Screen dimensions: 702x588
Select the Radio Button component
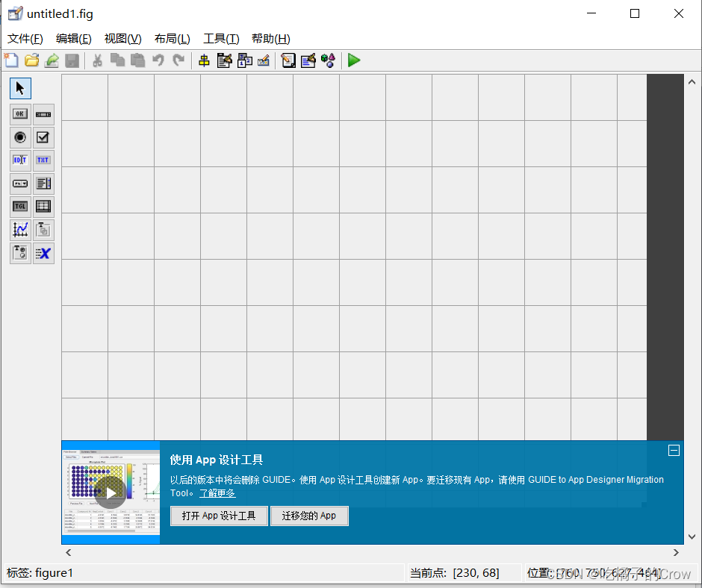pos(20,137)
